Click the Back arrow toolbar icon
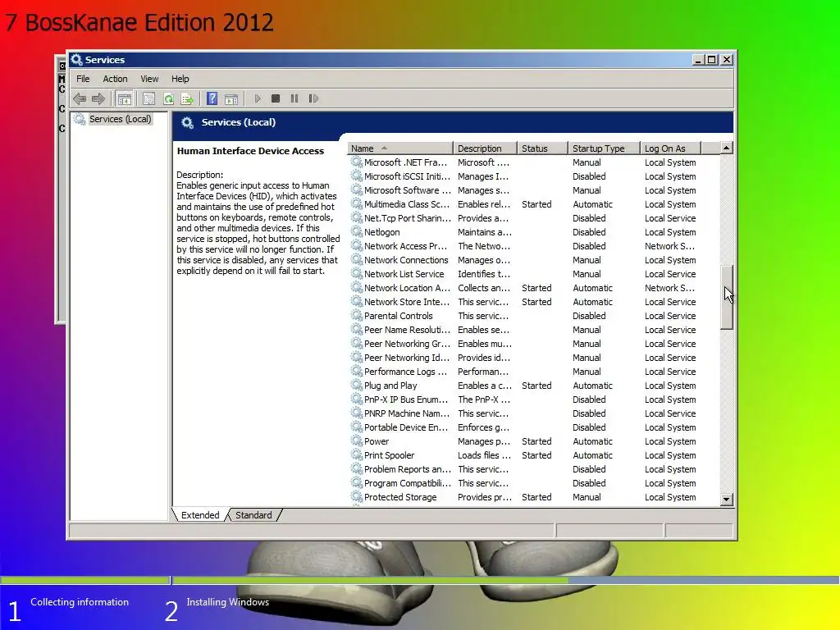The image size is (840, 630). [80, 98]
